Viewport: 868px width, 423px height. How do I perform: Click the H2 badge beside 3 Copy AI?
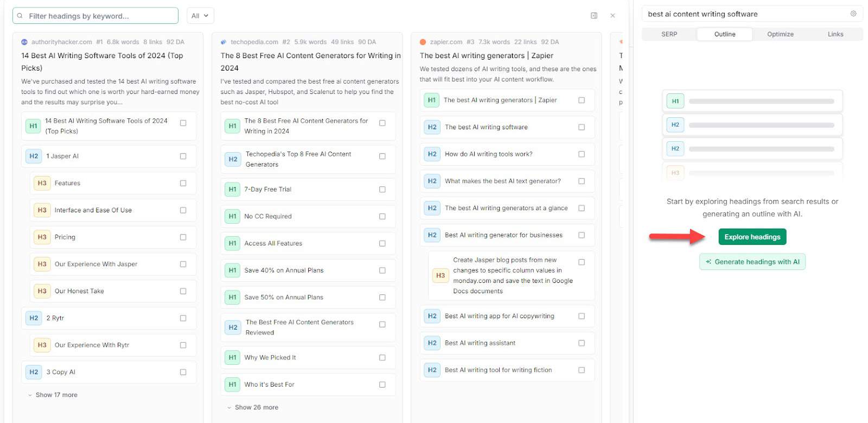(x=34, y=373)
